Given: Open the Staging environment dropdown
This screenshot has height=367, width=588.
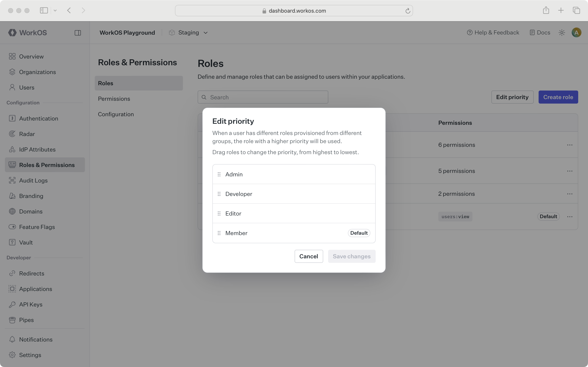Looking at the screenshot, I should [x=189, y=32].
